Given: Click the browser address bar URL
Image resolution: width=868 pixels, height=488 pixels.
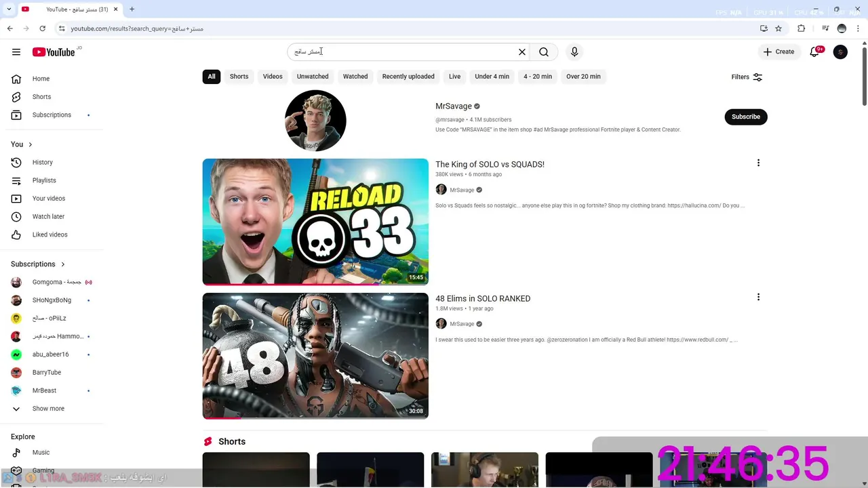Looking at the screenshot, I should click(137, 28).
